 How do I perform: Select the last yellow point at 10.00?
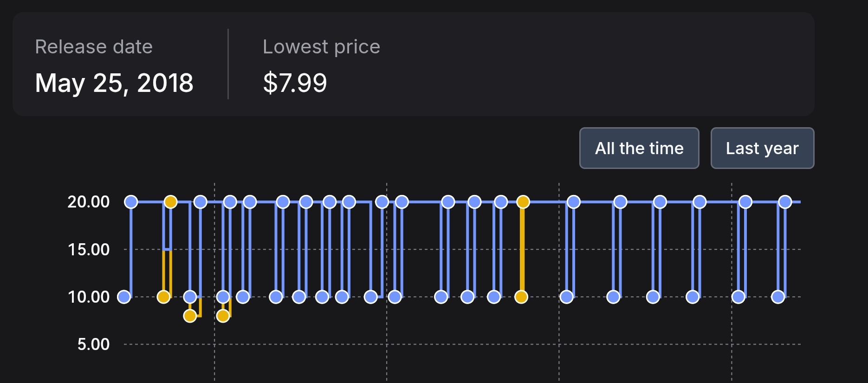coord(521,297)
